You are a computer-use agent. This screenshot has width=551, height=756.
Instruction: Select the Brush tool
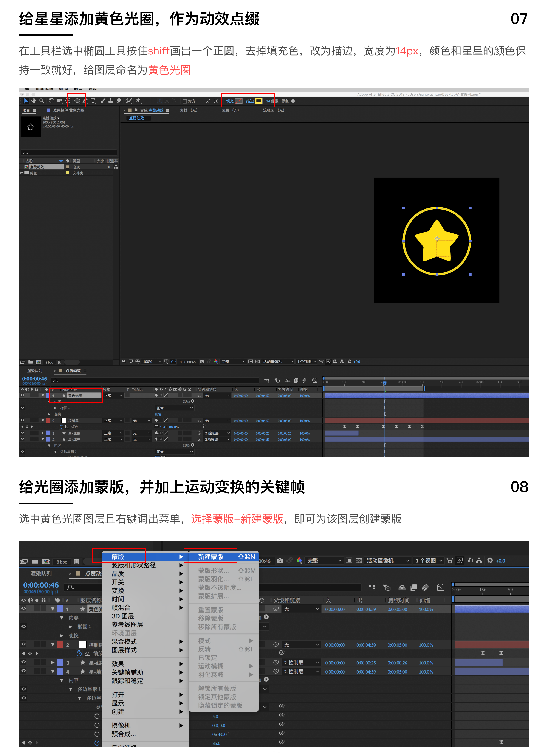tap(103, 101)
